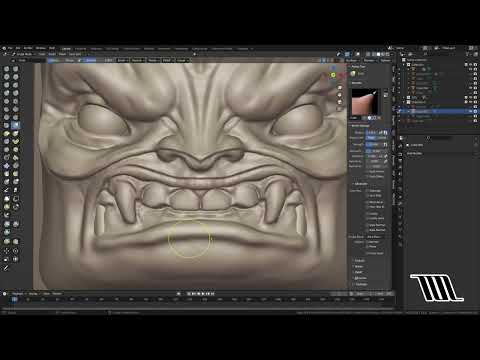Select the Move transform tool

(6, 251)
